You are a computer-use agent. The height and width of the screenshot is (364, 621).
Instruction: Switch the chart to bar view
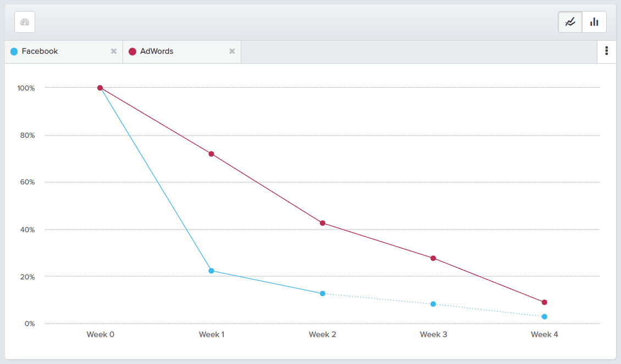(594, 21)
